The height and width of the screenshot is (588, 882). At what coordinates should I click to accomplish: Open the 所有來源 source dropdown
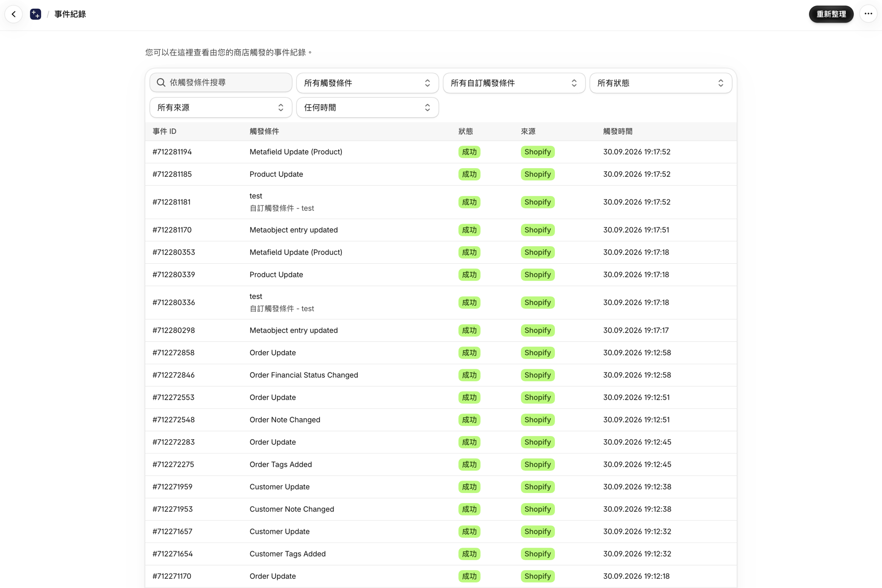tap(221, 107)
